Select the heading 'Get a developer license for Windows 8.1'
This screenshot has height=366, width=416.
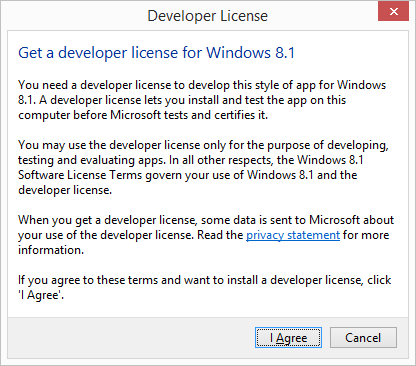pyautogui.click(x=156, y=53)
